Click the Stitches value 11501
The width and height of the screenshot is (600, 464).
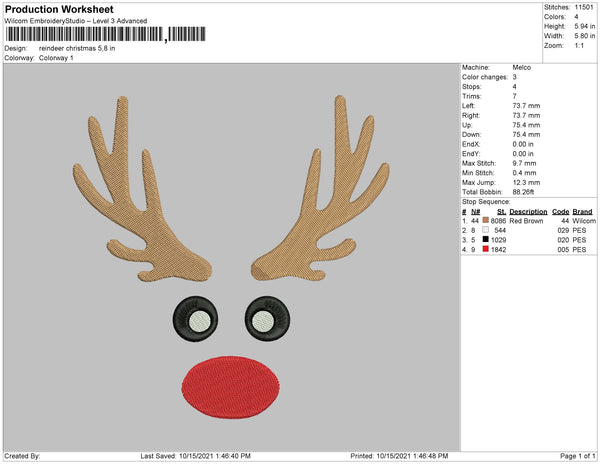(x=584, y=7)
